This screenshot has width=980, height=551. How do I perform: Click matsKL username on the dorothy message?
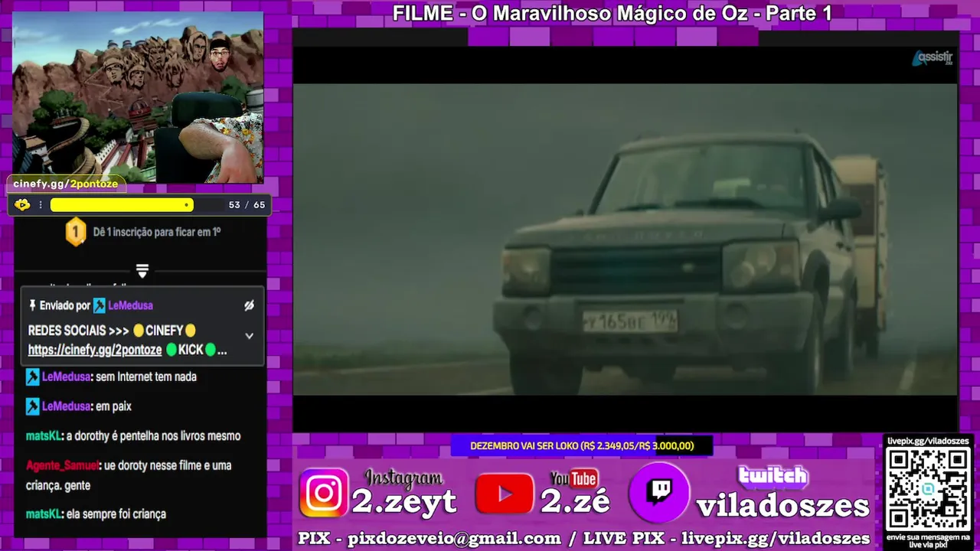(43, 436)
